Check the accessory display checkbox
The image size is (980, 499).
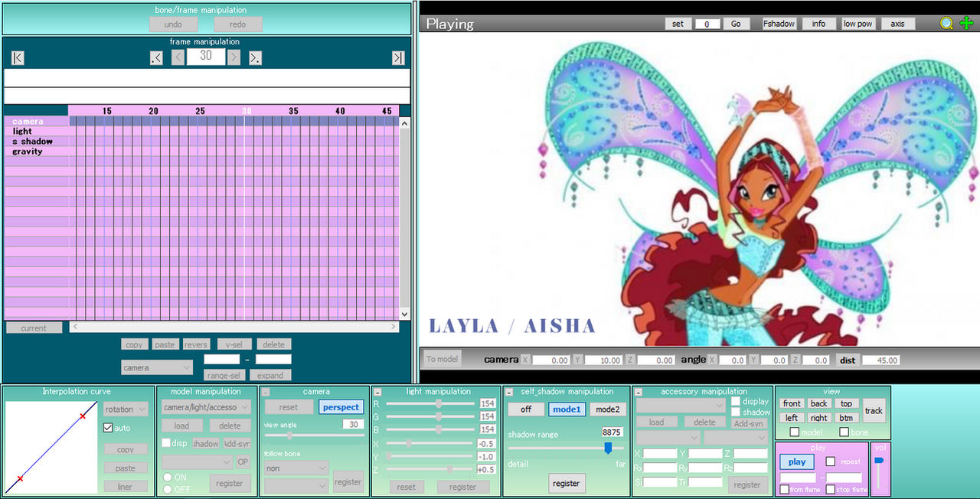736,401
